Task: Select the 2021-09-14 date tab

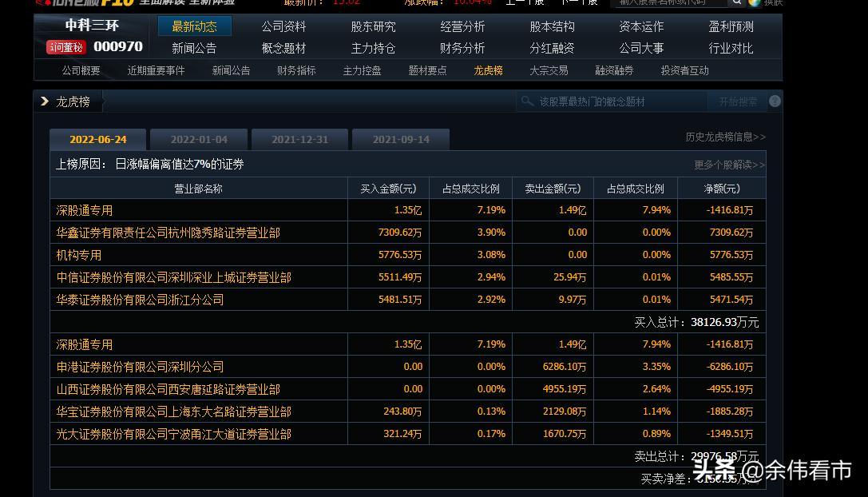Action: (x=401, y=140)
